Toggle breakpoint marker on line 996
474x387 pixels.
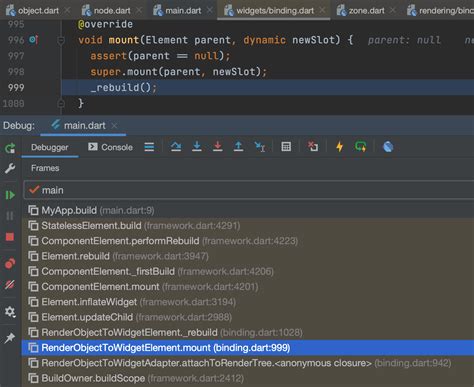click(33, 40)
